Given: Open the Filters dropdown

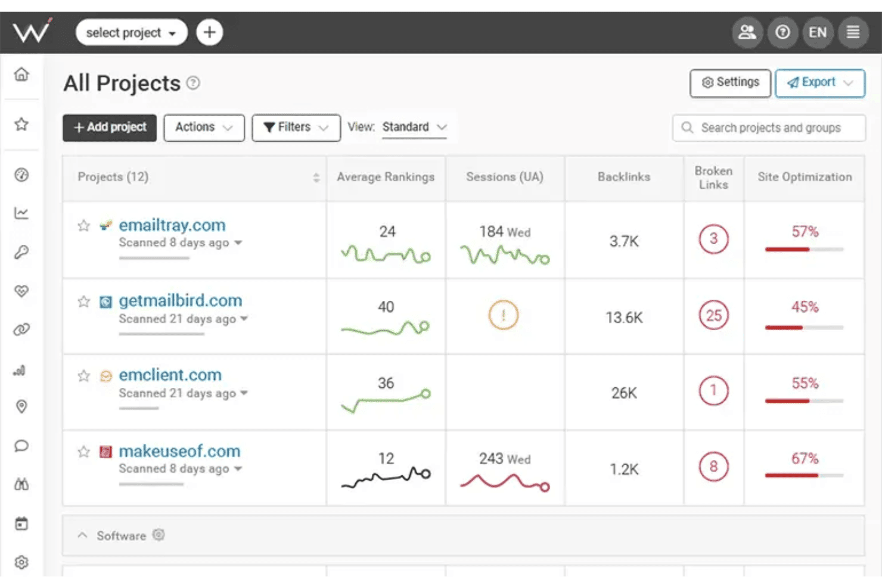Looking at the screenshot, I should (x=296, y=127).
